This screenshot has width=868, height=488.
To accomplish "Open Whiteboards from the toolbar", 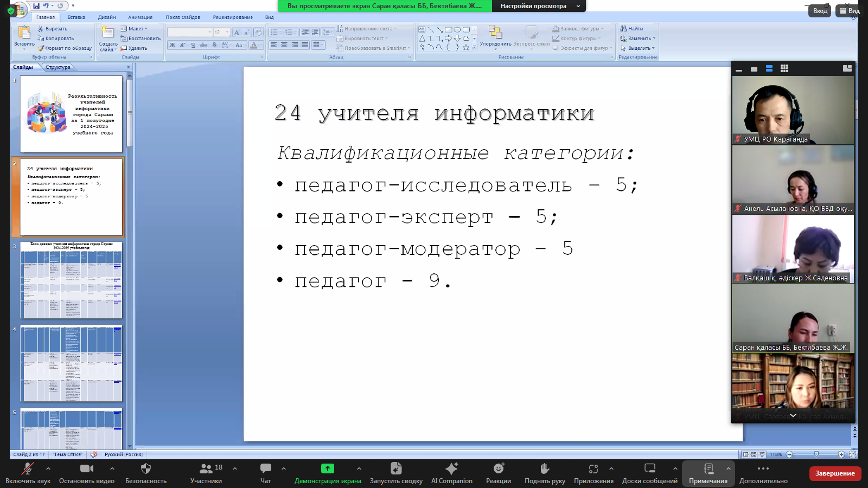I will click(x=649, y=472).
